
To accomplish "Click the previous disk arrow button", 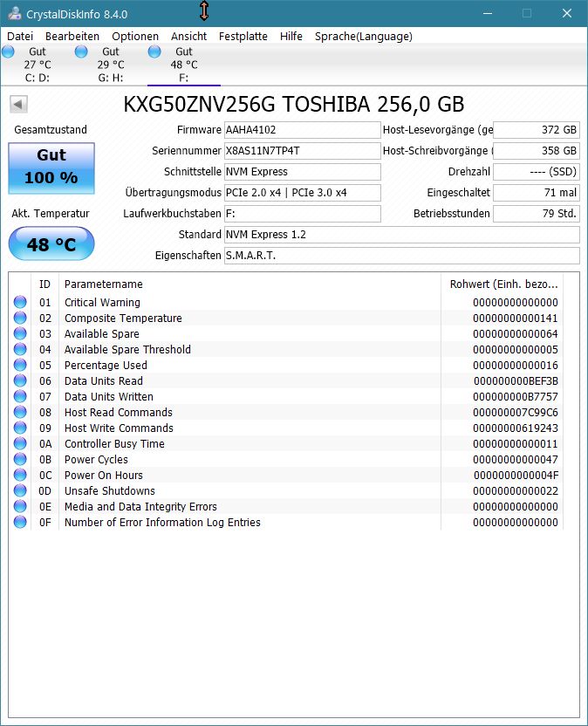I will click(x=19, y=104).
